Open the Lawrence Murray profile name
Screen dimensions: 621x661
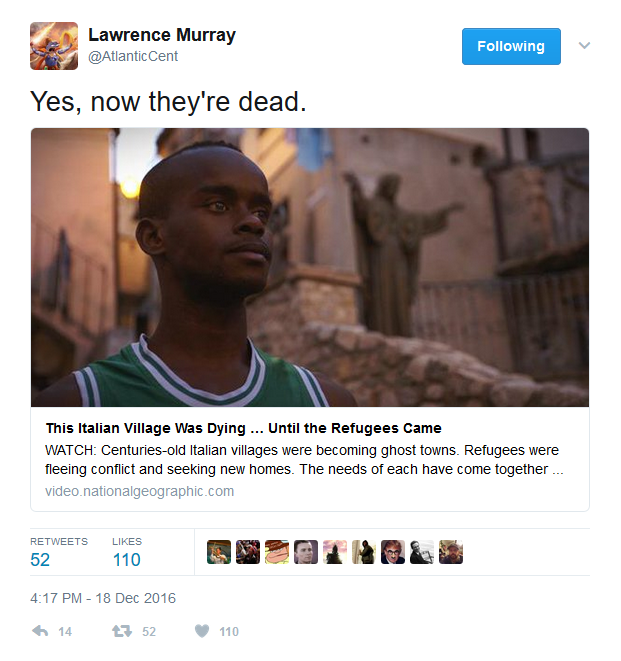coord(162,35)
